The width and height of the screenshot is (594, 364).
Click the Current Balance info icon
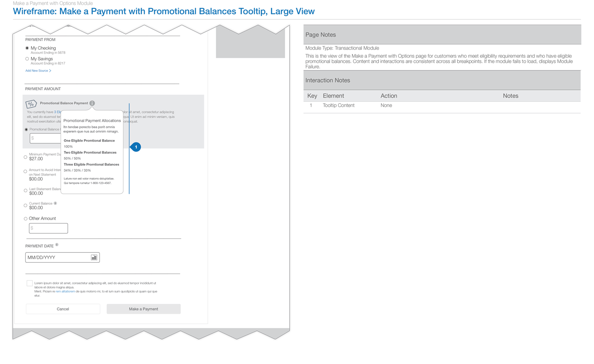tap(55, 203)
